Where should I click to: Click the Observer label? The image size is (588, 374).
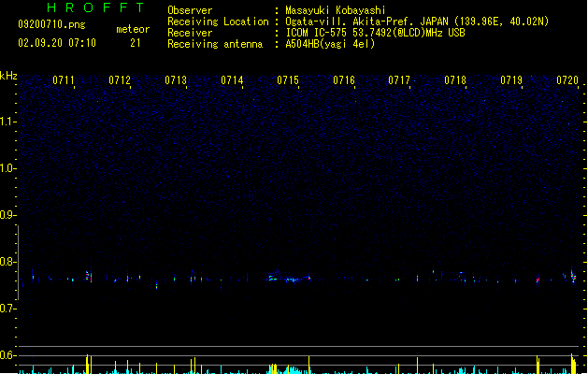point(190,10)
